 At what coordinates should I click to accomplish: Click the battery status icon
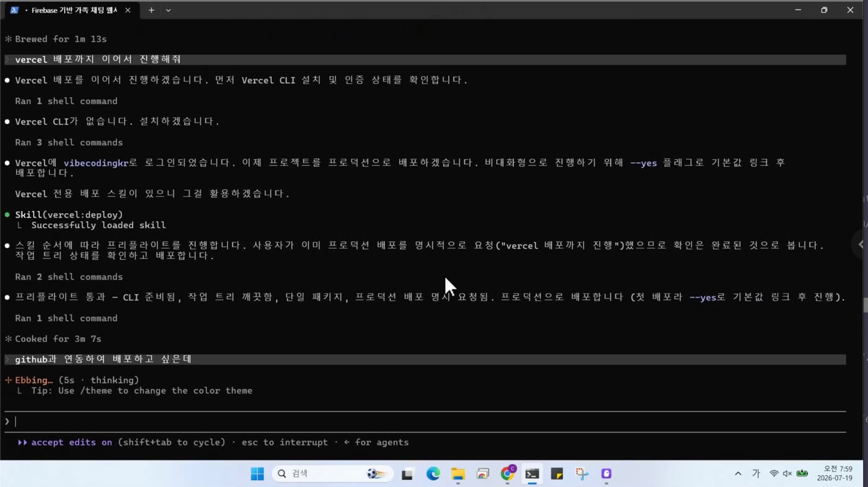pyautogui.click(x=802, y=474)
